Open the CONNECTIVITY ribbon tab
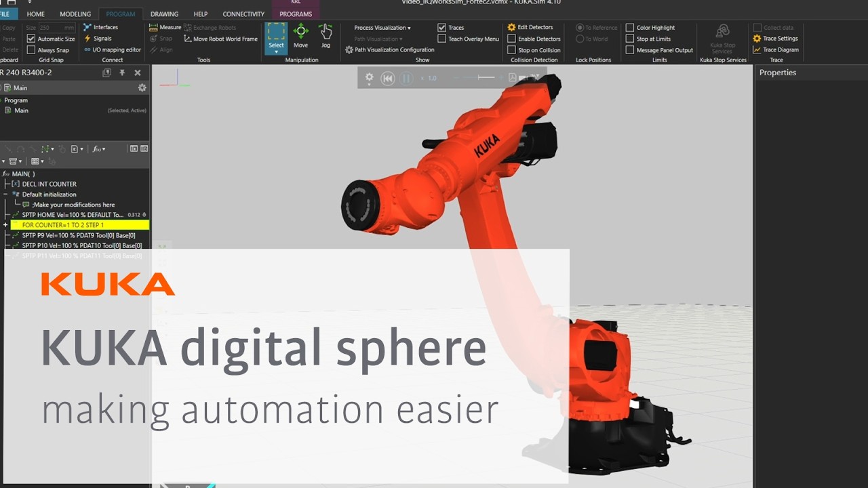This screenshot has height=488, width=868. click(243, 14)
